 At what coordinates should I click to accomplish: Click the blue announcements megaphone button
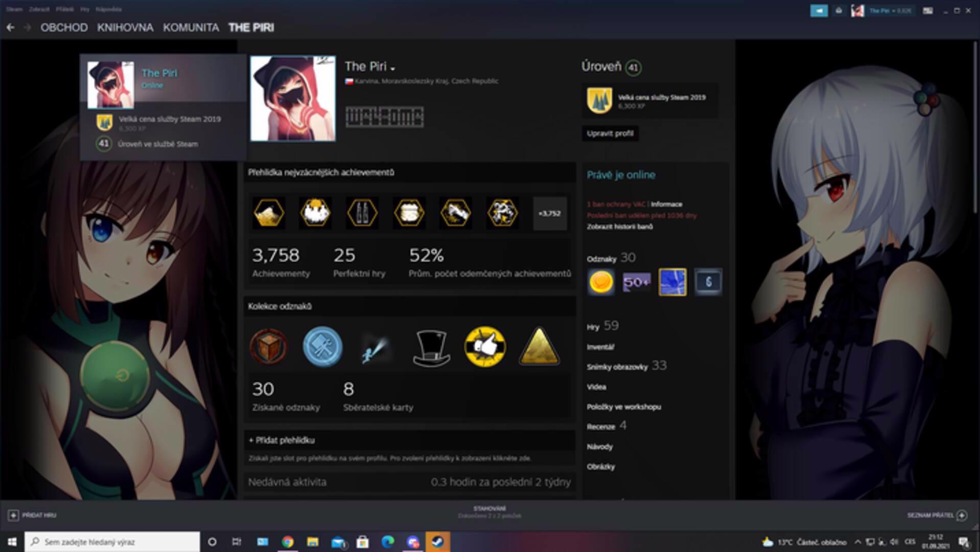click(819, 10)
